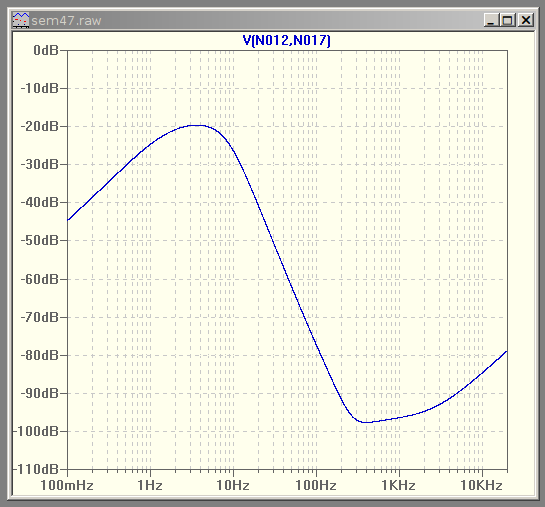The width and height of the screenshot is (545, 507).
Task: Maximize the sem47.raw plot window
Action: 507,20
